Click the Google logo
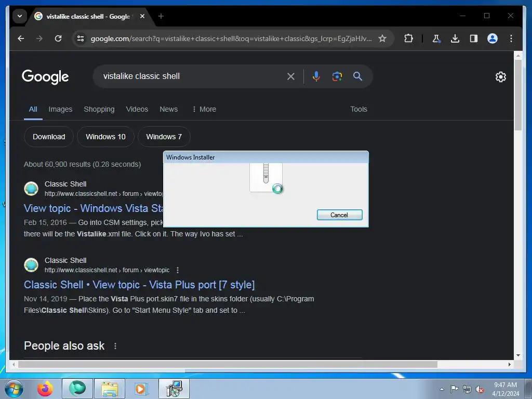532x399 pixels. point(46,77)
